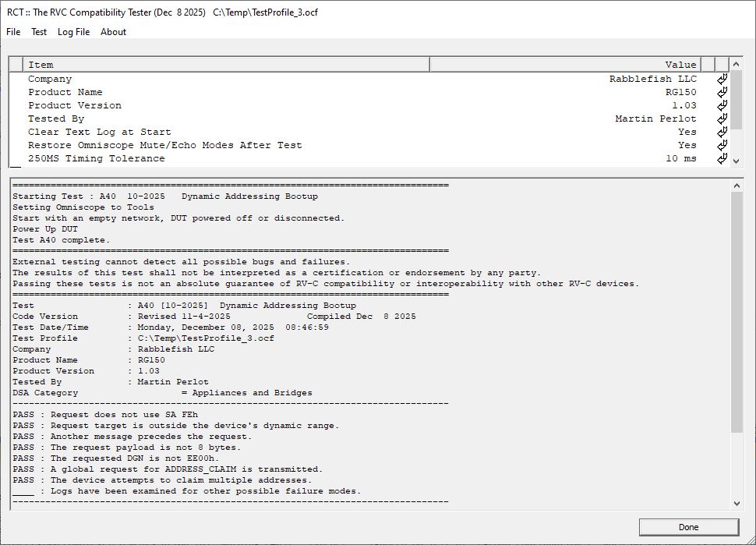The height and width of the screenshot is (545, 756).
Task: Click the edit arrow icon beside Product Name
Action: click(x=721, y=92)
